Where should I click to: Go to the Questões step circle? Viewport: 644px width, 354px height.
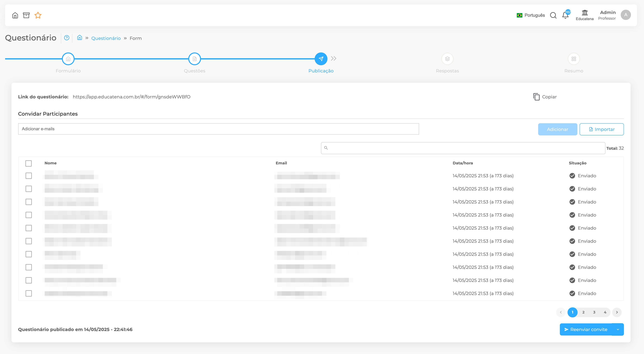194,59
